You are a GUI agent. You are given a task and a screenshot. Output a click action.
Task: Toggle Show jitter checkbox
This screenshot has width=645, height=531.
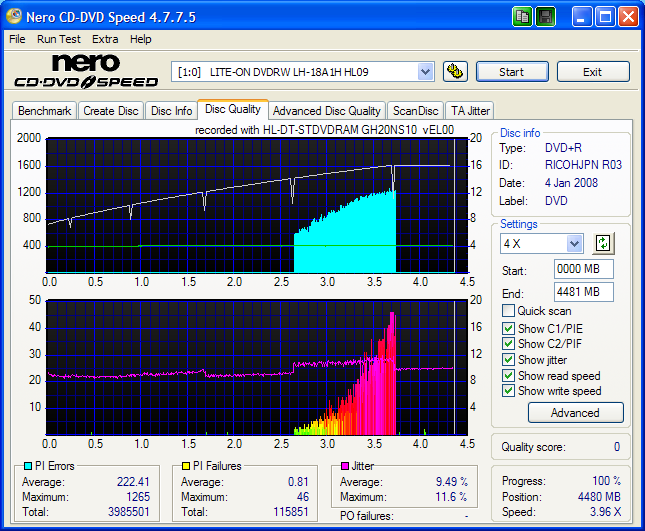509,360
